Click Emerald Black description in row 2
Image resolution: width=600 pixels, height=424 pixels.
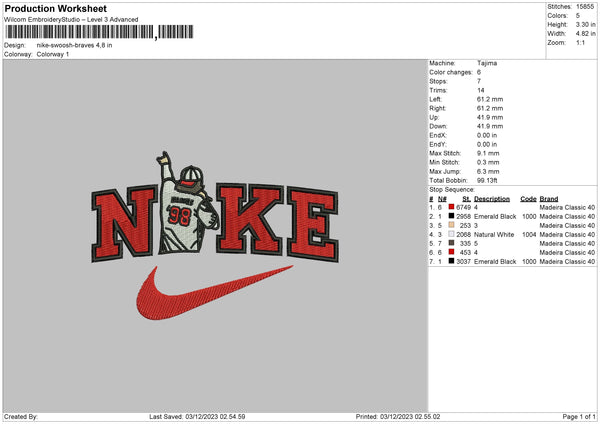[x=495, y=217]
